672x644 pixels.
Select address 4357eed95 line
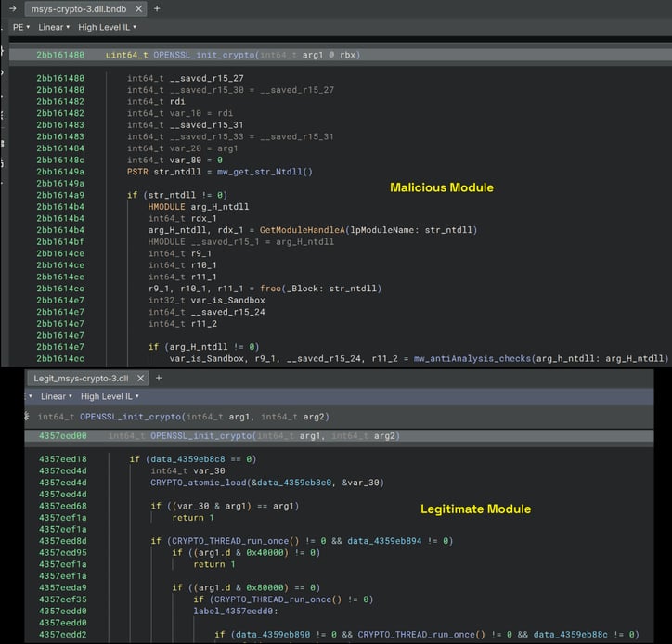[x=62, y=553]
